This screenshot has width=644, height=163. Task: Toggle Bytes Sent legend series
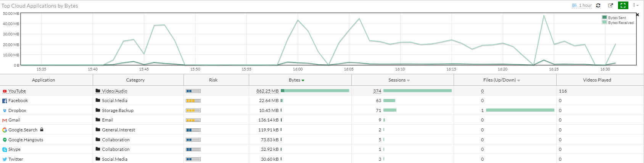[x=614, y=18]
